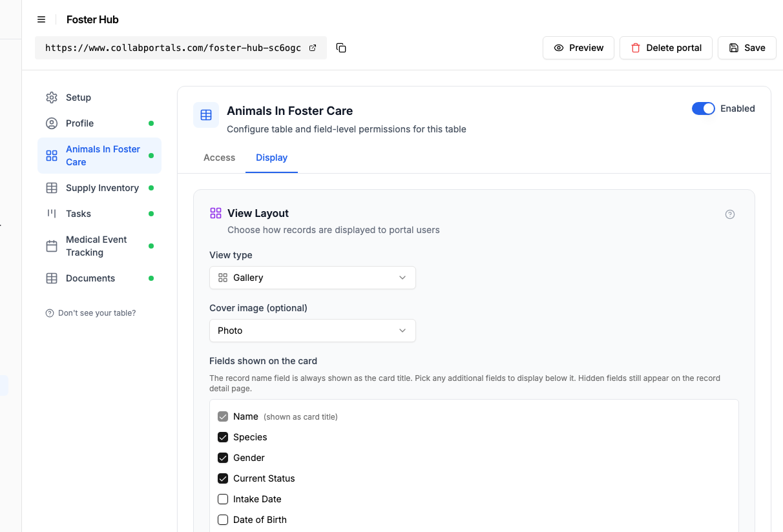The image size is (783, 532).
Task: Open the hamburger menu beside Foster Hub
Action: click(41, 19)
